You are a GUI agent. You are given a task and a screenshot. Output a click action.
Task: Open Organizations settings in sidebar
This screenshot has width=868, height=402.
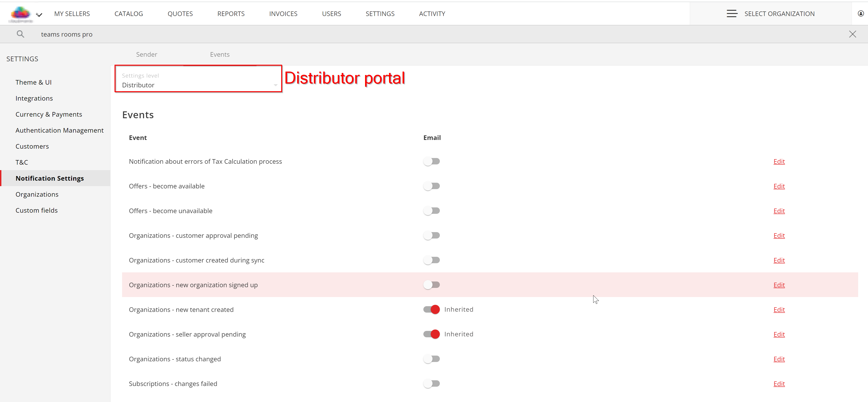37,194
